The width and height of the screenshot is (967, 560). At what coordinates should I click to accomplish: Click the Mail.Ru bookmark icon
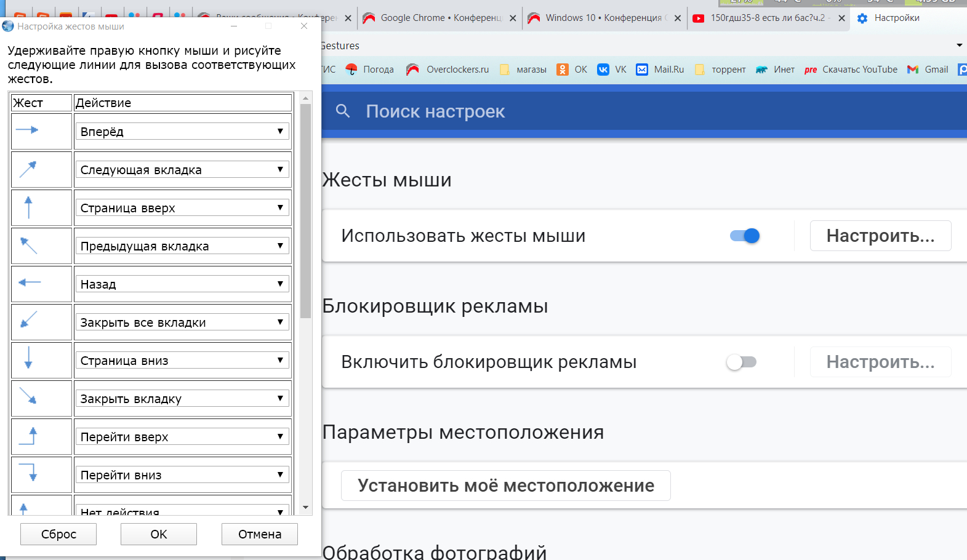[x=642, y=70]
